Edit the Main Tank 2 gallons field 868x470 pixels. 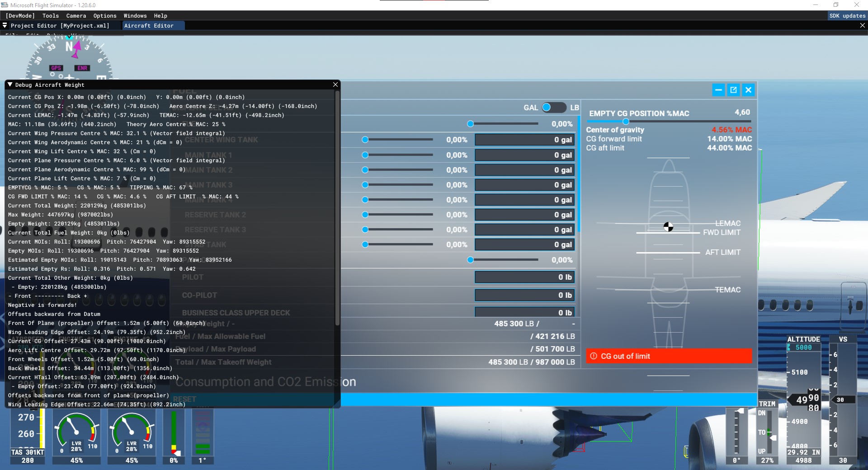(524, 170)
